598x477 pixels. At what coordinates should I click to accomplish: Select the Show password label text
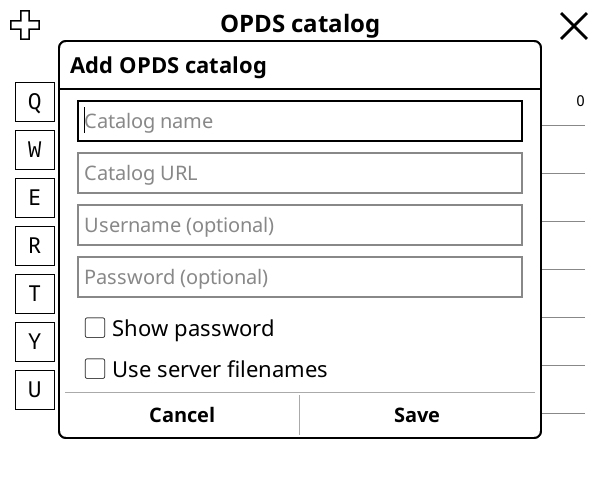pos(193,328)
